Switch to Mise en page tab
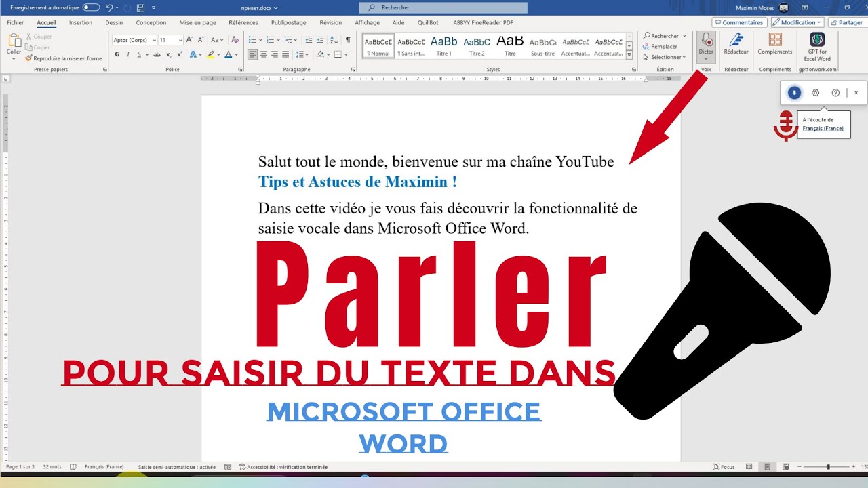 (197, 22)
